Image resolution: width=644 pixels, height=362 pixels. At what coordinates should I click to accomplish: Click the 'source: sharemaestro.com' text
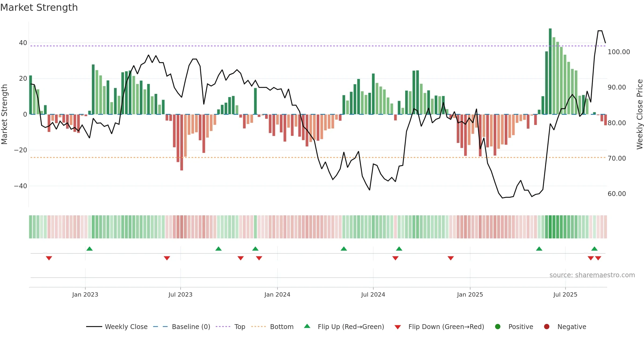pos(592,275)
